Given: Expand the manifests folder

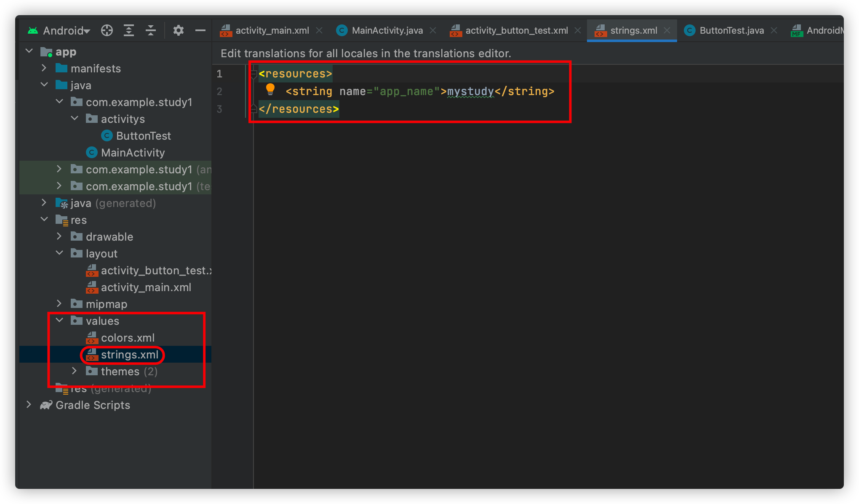Looking at the screenshot, I should 44,68.
